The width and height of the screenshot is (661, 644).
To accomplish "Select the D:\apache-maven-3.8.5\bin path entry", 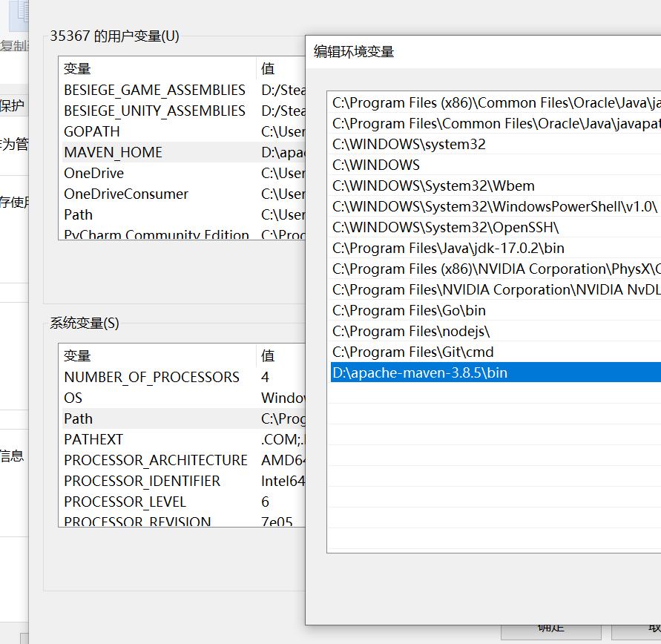I will pos(420,372).
